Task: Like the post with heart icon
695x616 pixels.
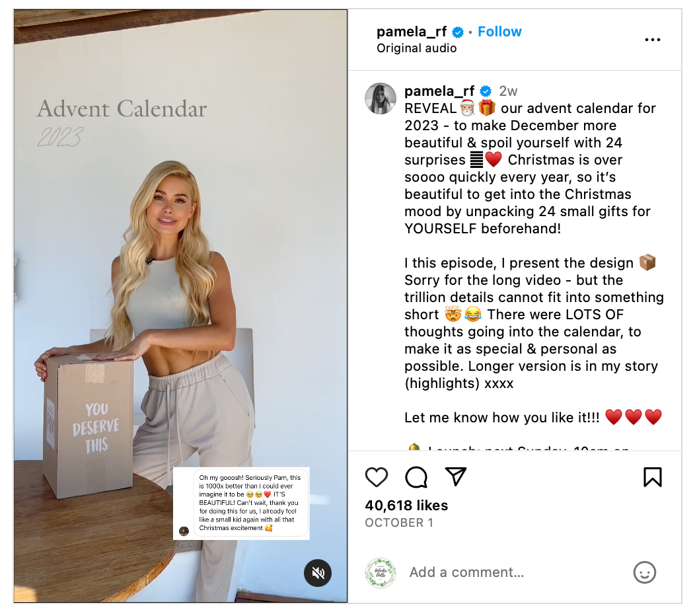Action: 377,477
